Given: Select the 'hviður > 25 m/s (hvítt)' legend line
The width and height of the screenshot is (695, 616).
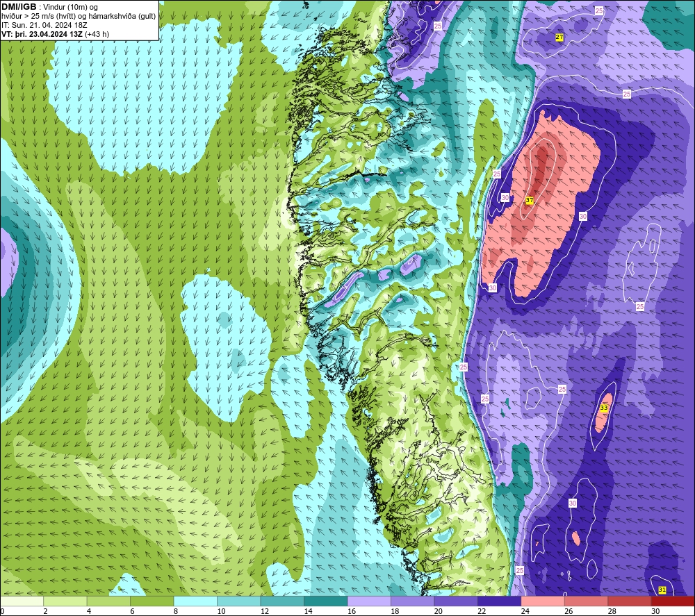Looking at the screenshot, I should (x=79, y=17).
